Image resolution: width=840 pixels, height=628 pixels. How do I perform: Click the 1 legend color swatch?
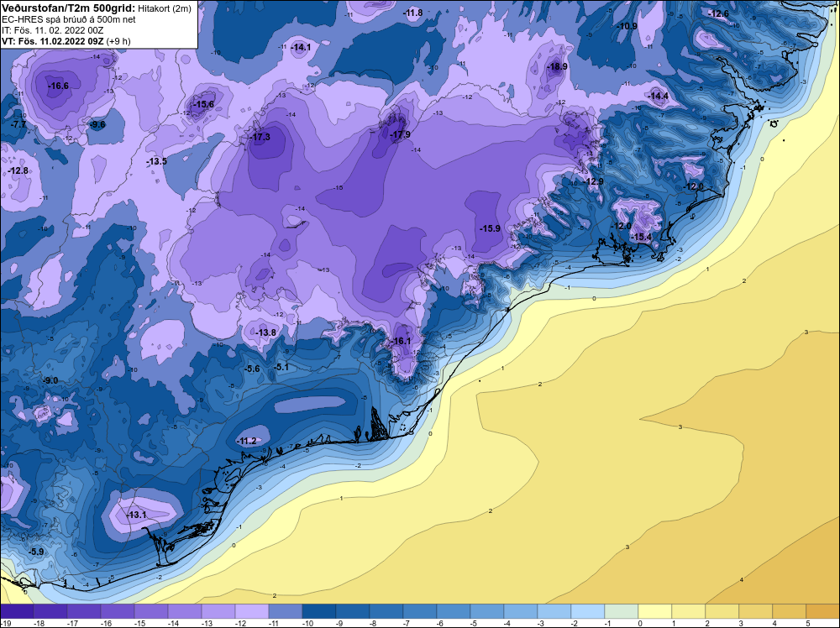click(689, 611)
